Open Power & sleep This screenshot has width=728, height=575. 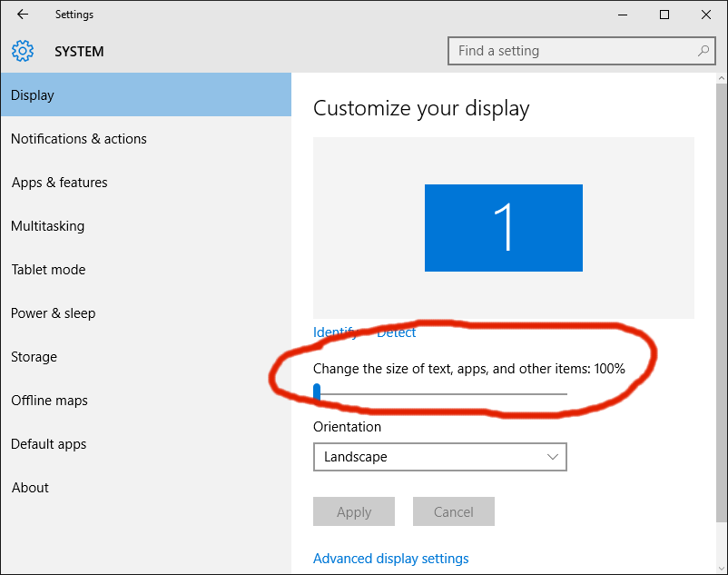point(146,313)
